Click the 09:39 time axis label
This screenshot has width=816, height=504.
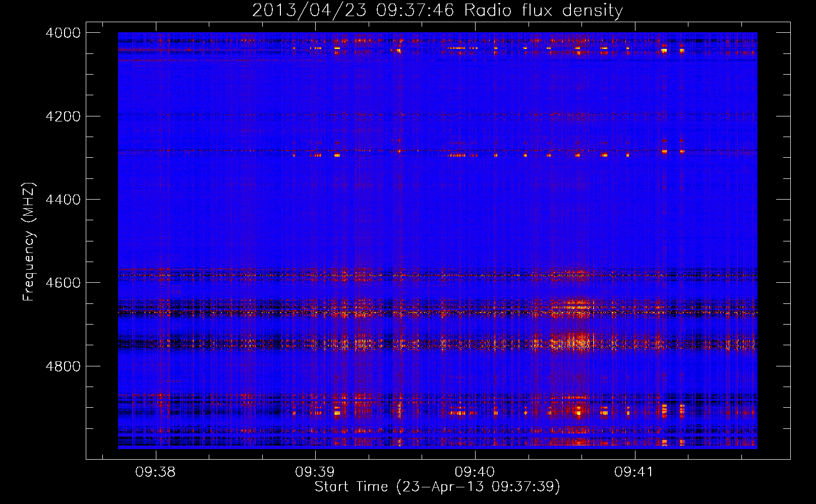click(x=315, y=472)
